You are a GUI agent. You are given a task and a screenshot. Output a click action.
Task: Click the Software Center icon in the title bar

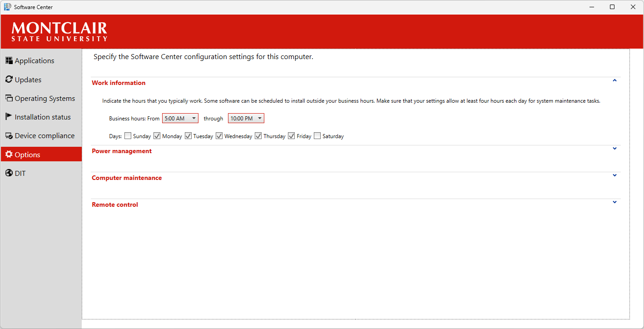[x=8, y=7]
